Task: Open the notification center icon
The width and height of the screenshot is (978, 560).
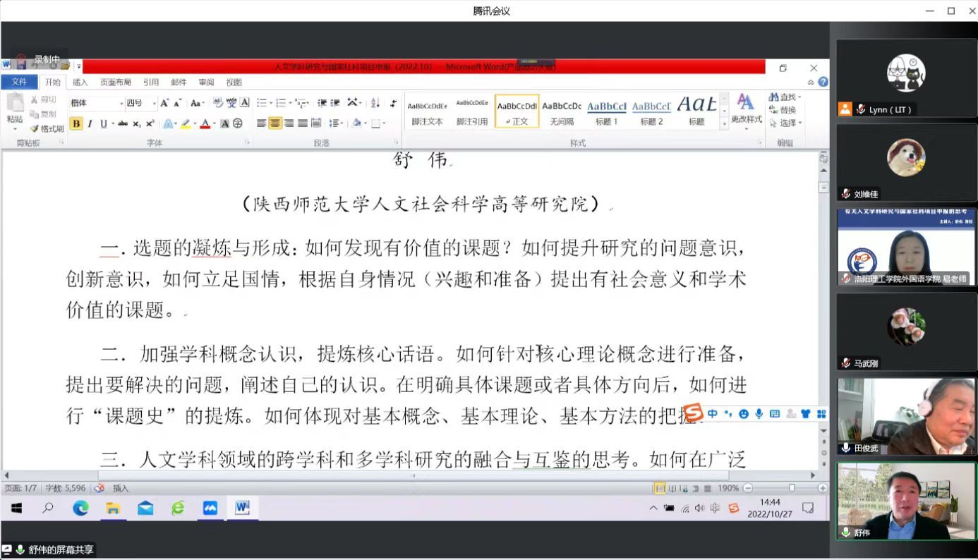Action: 809,508
